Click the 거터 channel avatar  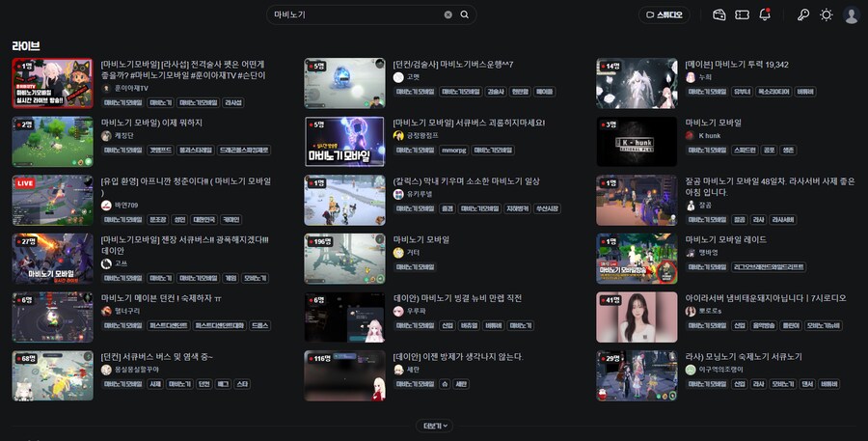[398, 253]
